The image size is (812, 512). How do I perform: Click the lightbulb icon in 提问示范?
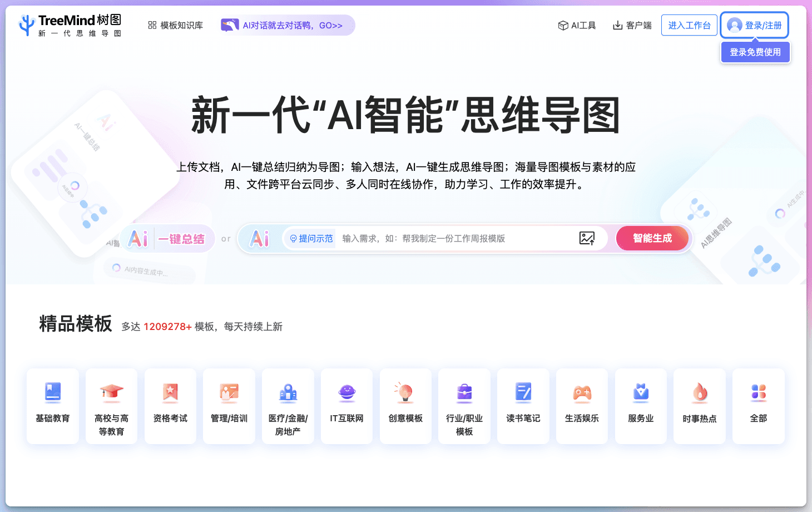[x=293, y=239]
